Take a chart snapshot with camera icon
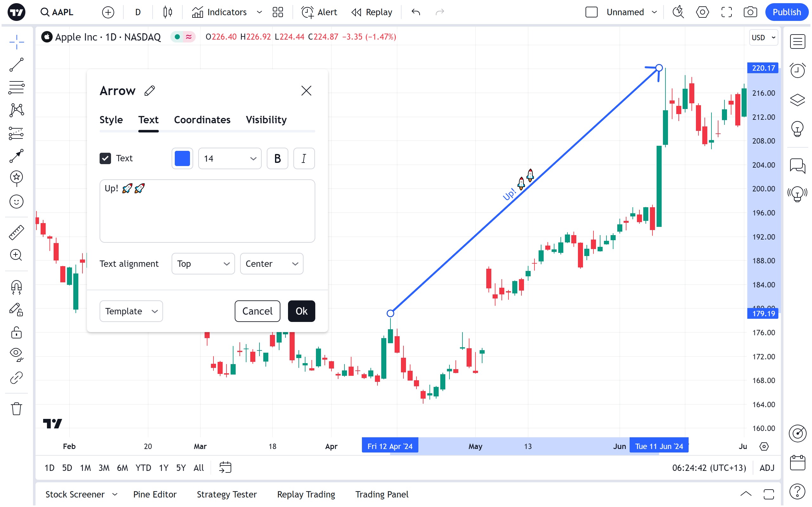This screenshot has width=812, height=507. coord(750,12)
